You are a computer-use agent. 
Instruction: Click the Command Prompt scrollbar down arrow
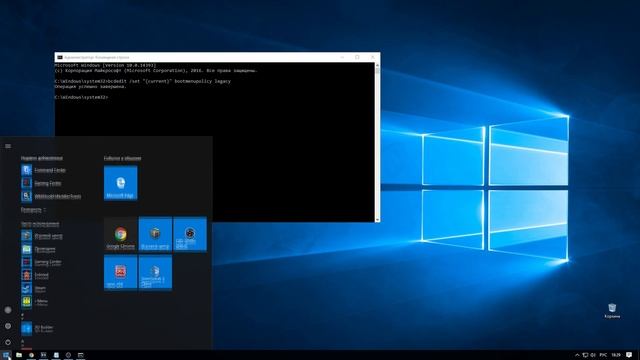(x=377, y=220)
